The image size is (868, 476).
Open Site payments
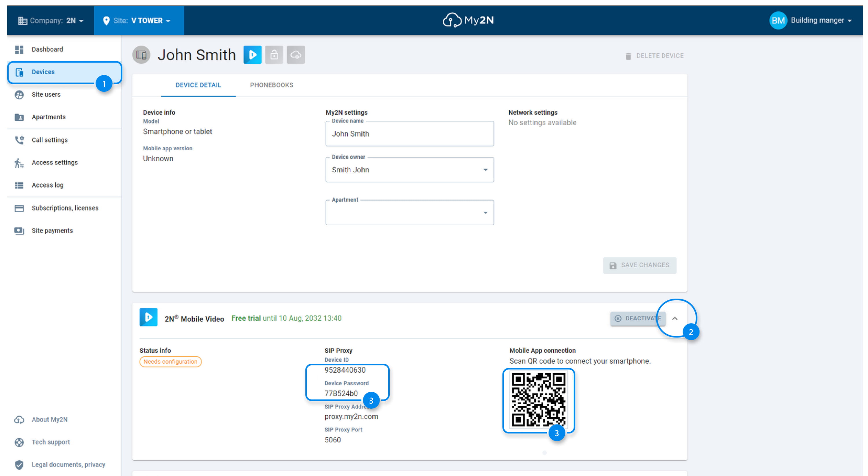coord(64,230)
